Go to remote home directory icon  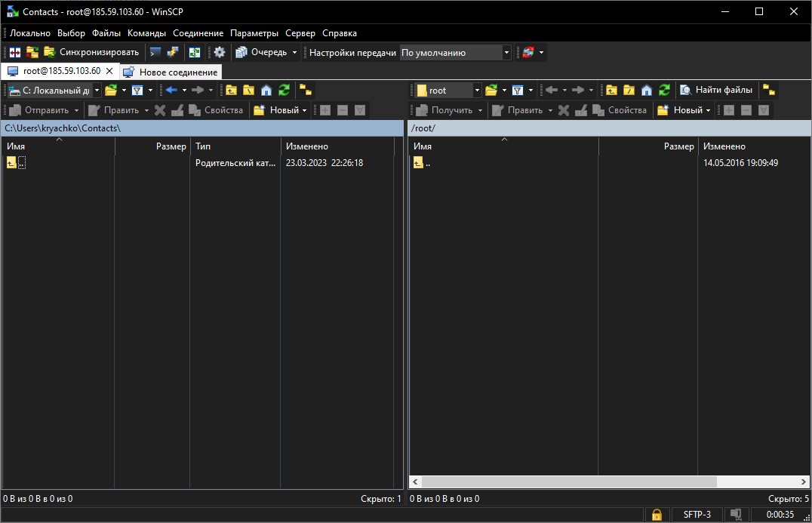click(x=647, y=91)
